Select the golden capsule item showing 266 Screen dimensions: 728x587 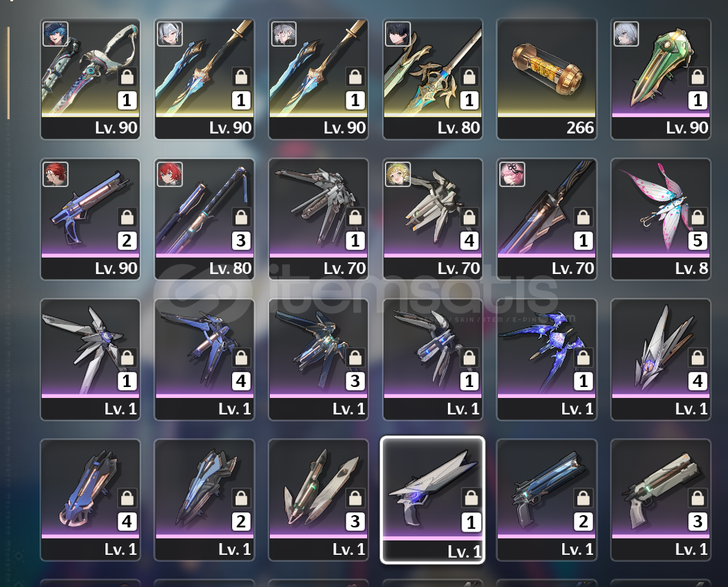pyautogui.click(x=547, y=79)
